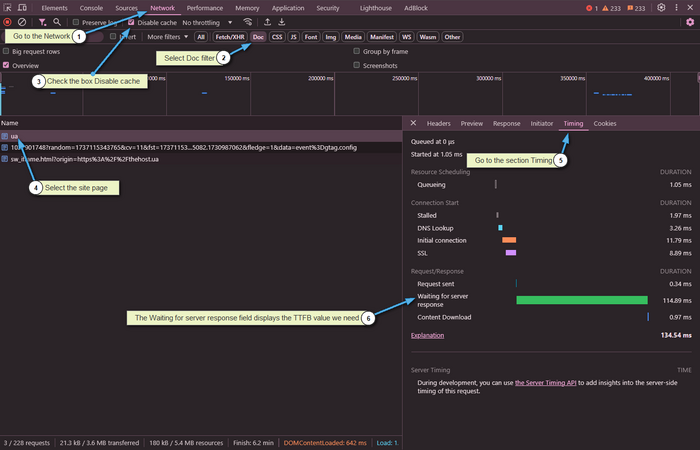Click the green Waiting for server response bar
The height and width of the screenshot is (450, 700).
coord(582,300)
